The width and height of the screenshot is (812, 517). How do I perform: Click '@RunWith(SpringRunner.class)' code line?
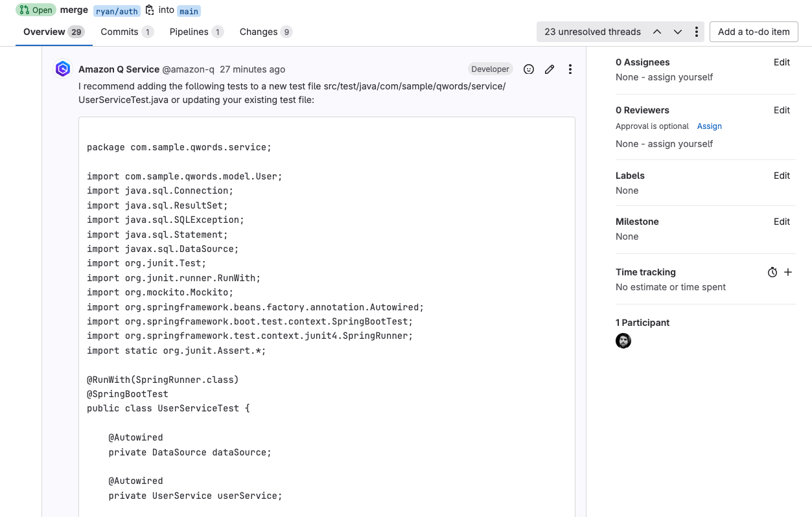(x=163, y=380)
